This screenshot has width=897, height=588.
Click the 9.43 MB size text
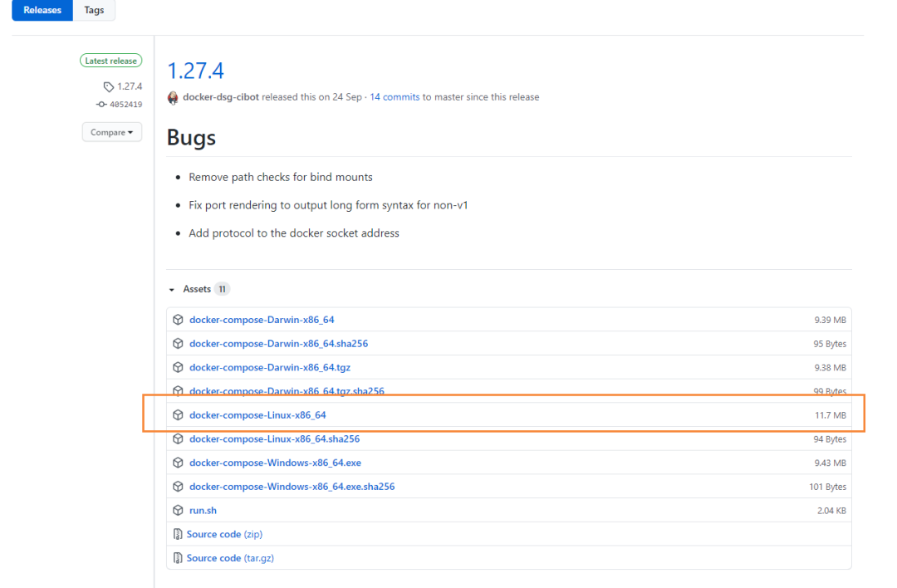tap(830, 463)
